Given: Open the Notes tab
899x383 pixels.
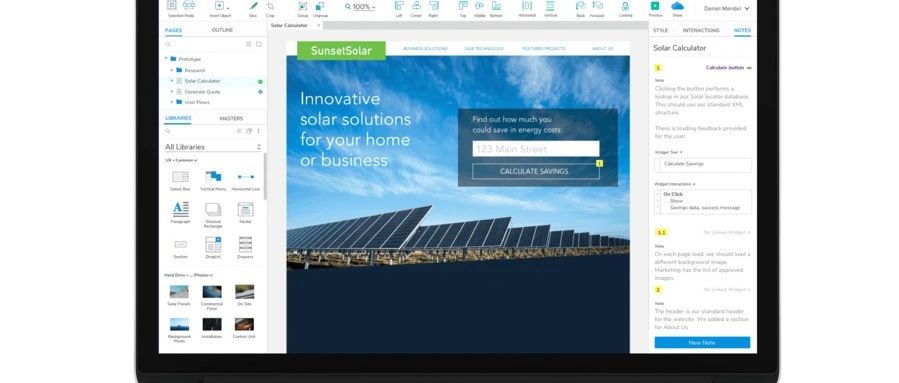Looking at the screenshot, I should point(742,30).
